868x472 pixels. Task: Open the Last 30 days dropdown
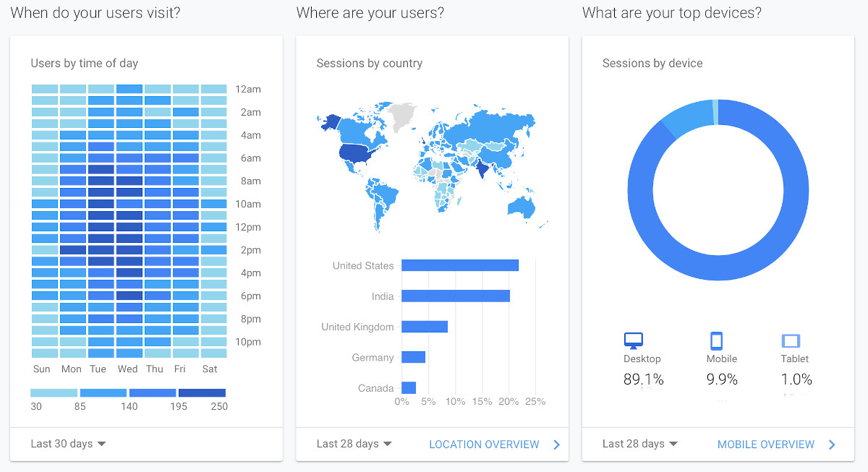[x=68, y=444]
